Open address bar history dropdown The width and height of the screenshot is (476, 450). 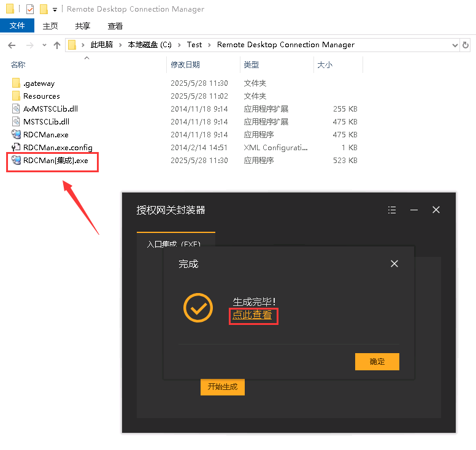pos(455,45)
